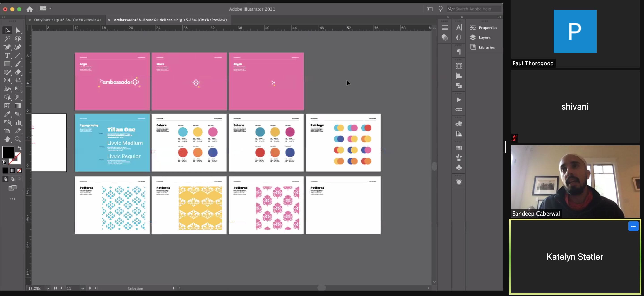
Task: Select the Column Graph tool
Action: pos(18,123)
